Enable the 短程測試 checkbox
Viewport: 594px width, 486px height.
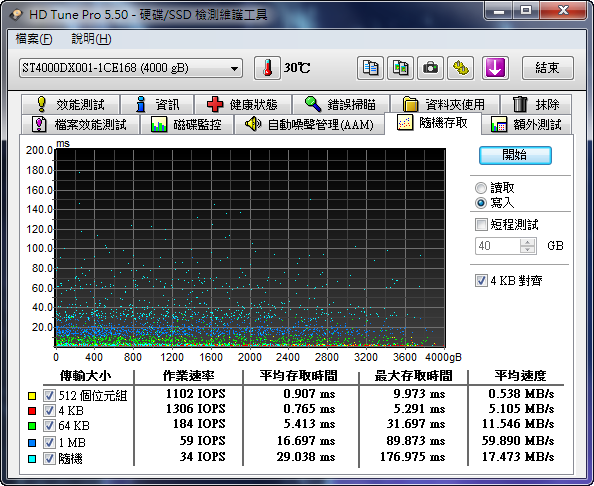(x=481, y=224)
